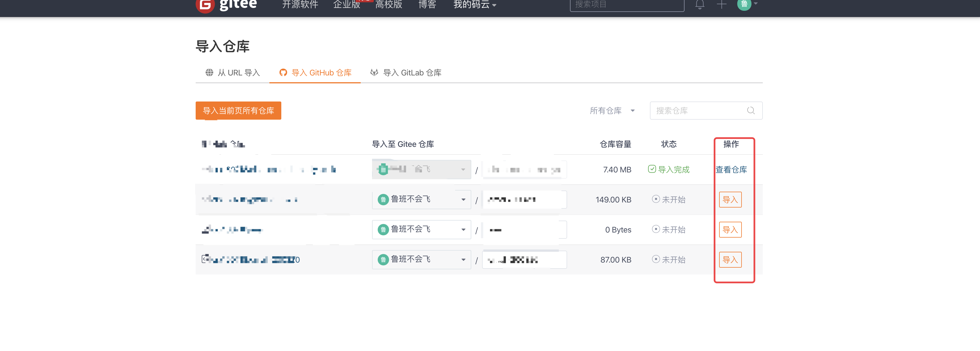Screen dimensions: 980x351
Task: Click 查看仓库 link for imported repository
Action: tap(731, 170)
